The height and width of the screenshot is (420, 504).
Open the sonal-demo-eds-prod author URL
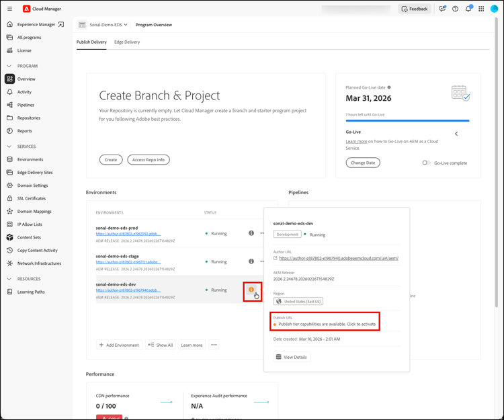128,234
